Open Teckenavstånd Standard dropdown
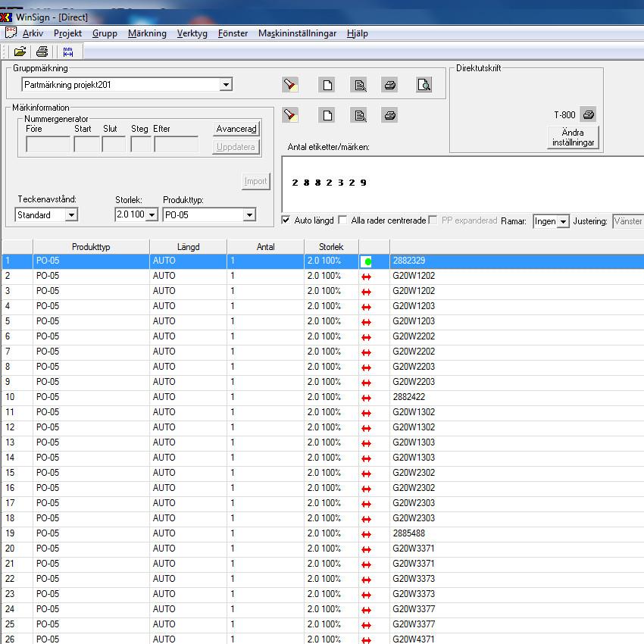Viewport: 644px width, 644px height. [71, 215]
